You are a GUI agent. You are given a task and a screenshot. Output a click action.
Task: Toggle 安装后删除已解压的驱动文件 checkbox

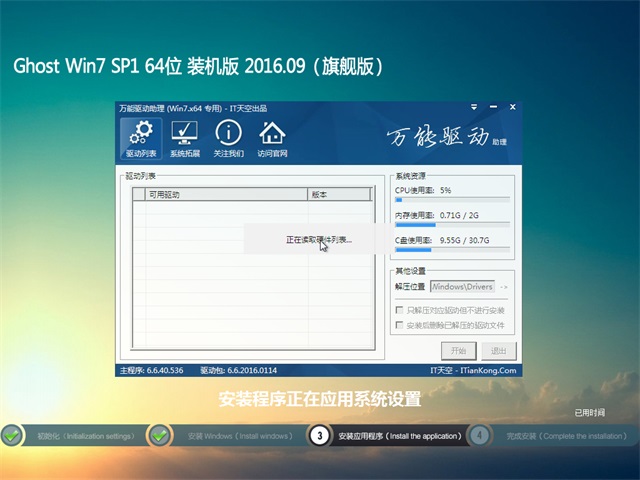400,325
